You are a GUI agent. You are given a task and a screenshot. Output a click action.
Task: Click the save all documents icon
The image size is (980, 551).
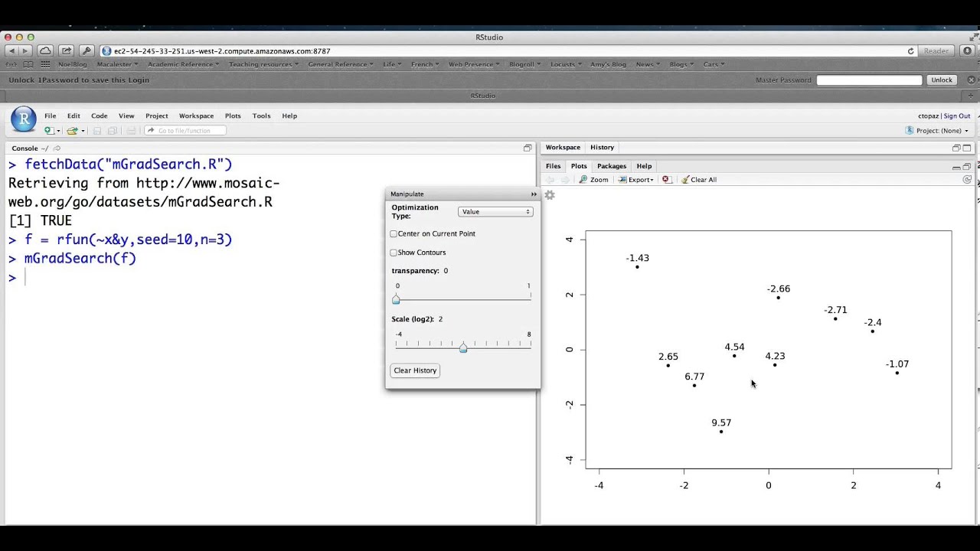coord(113,131)
